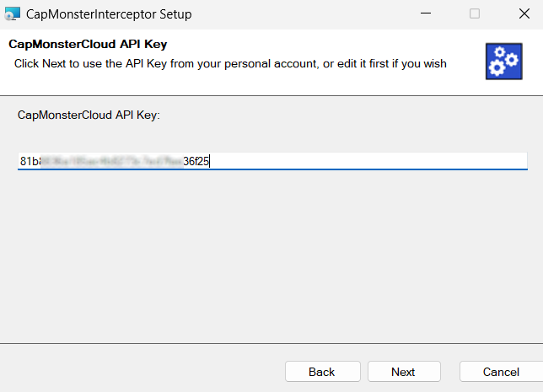Click the empty gray panel below the key field
This screenshot has width=543, height=392.
pyautogui.click(x=270, y=253)
